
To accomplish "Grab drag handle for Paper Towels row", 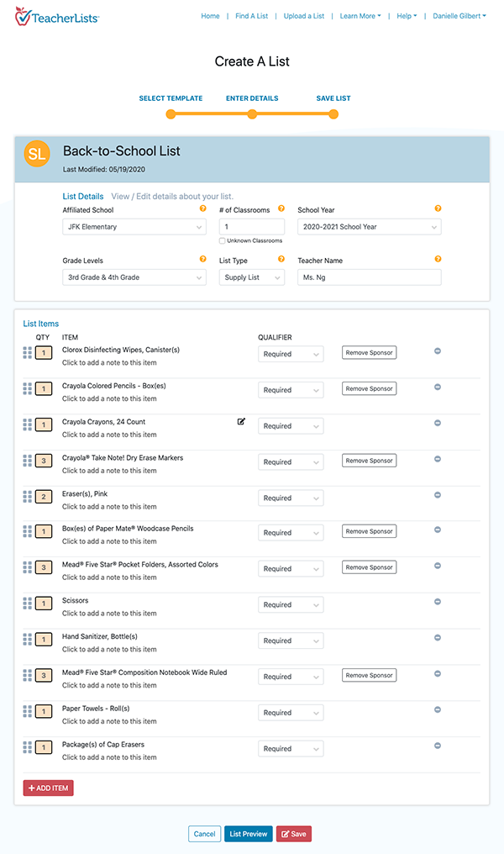I will pyautogui.click(x=27, y=711).
